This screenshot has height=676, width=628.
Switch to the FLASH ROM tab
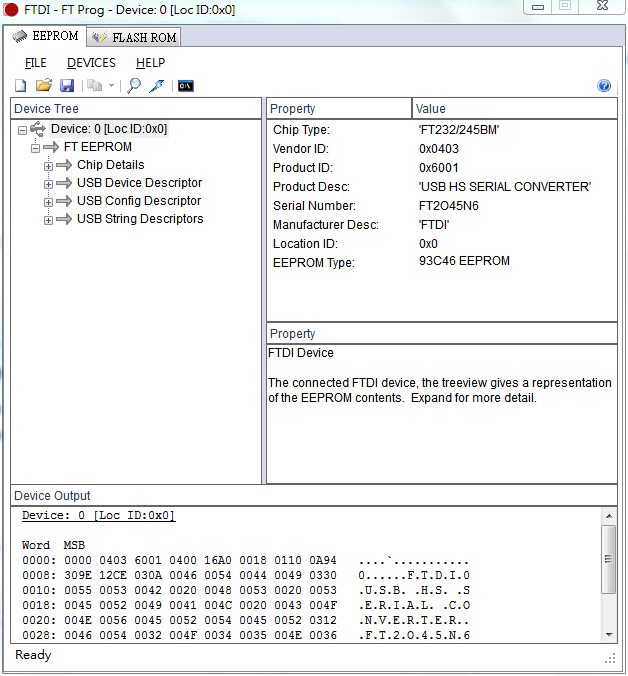point(134,38)
